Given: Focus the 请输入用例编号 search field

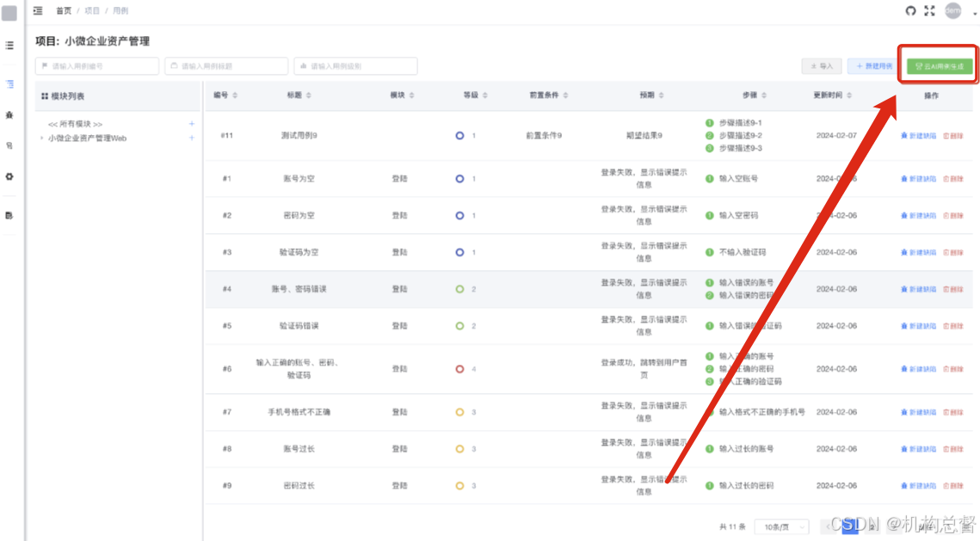Looking at the screenshot, I should click(97, 65).
